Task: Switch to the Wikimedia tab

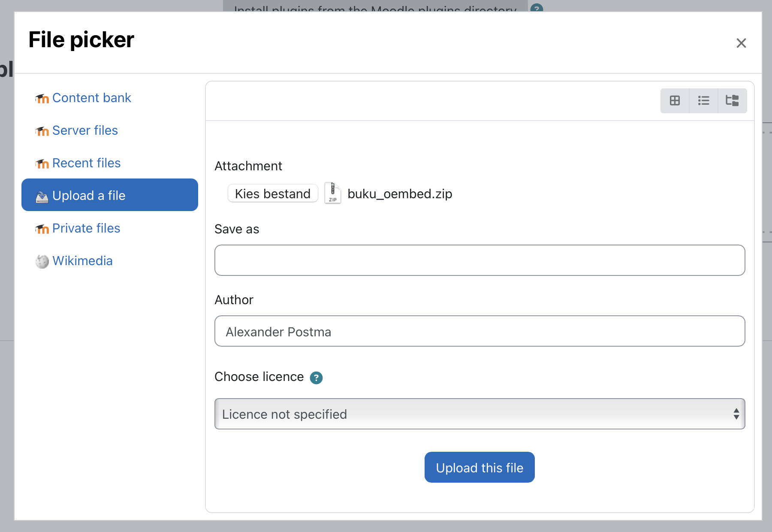Action: (82, 261)
